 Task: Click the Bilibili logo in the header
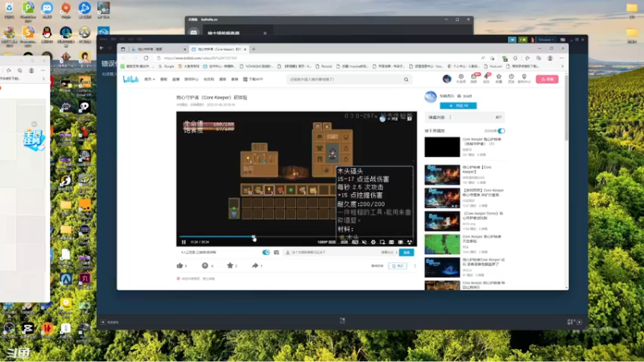(130, 79)
